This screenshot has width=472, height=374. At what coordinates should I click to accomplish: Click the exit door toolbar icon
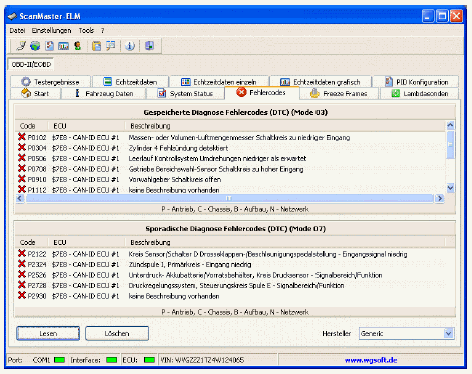tap(149, 46)
